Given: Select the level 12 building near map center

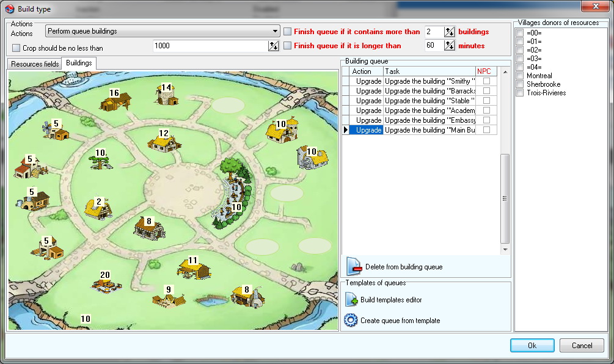Looking at the screenshot, I should pos(164,141).
